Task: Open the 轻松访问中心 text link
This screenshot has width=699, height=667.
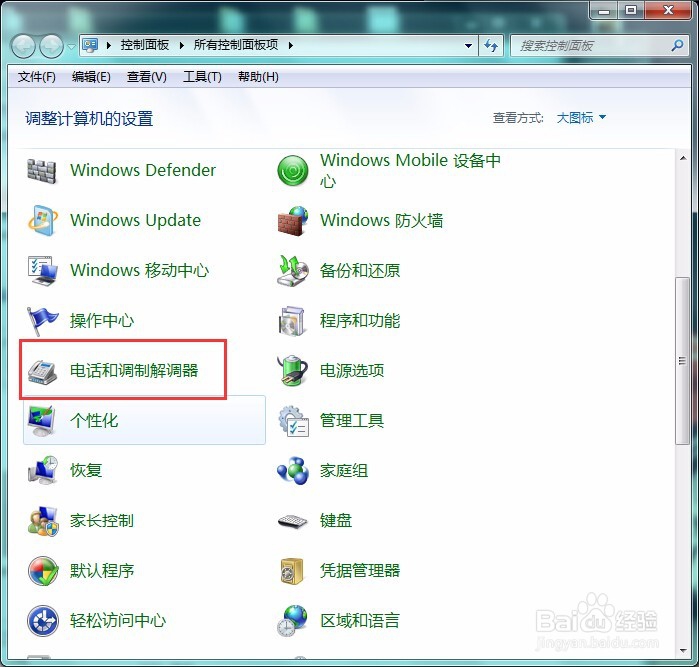Action: (x=118, y=621)
